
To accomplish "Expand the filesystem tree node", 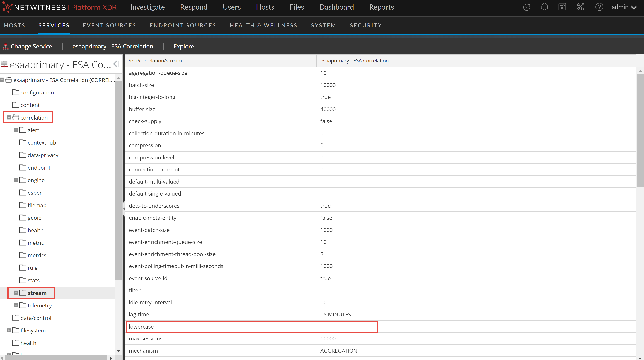I will tap(9, 330).
